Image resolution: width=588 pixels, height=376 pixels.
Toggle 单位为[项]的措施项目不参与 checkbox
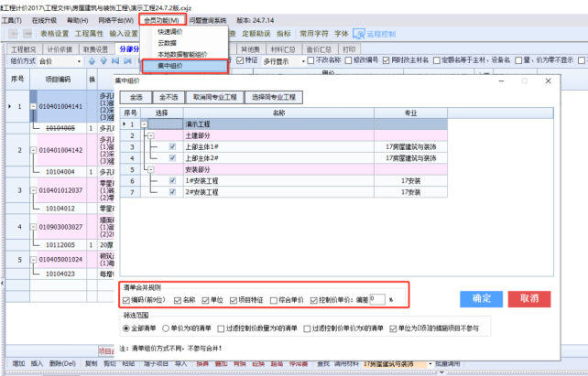point(393,328)
